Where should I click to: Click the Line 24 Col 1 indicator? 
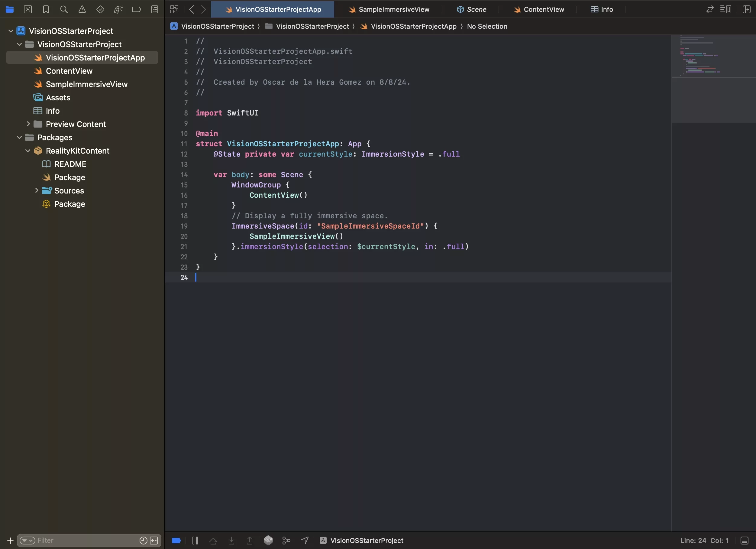click(704, 541)
